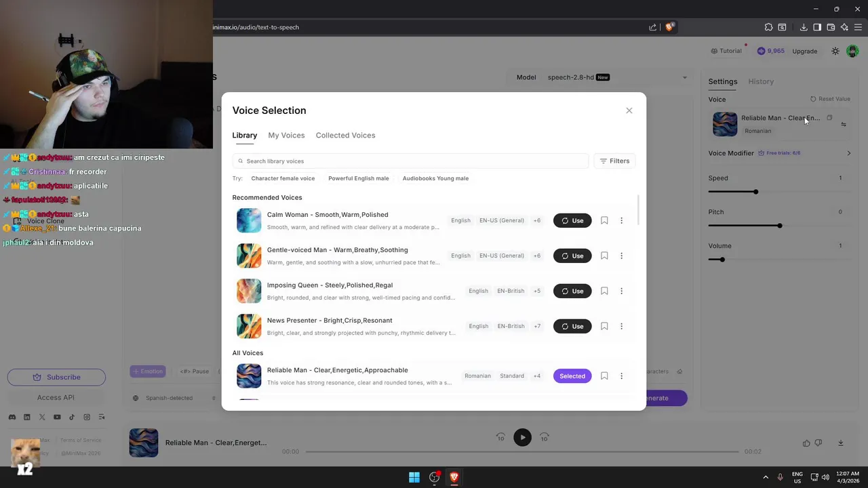Close the Voice Selection dialog
868x488 pixels.
(629, 110)
